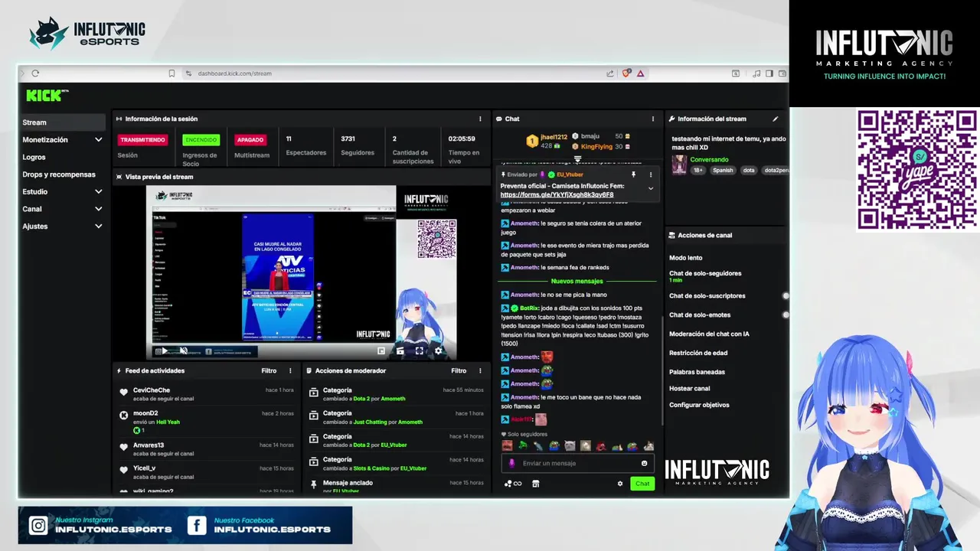Enter fullscreen on the stream preview
This screenshot has width=980, height=551.
pos(420,351)
